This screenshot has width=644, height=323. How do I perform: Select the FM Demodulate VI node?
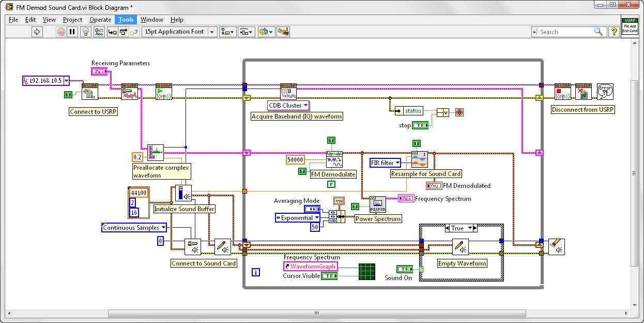coord(334,159)
